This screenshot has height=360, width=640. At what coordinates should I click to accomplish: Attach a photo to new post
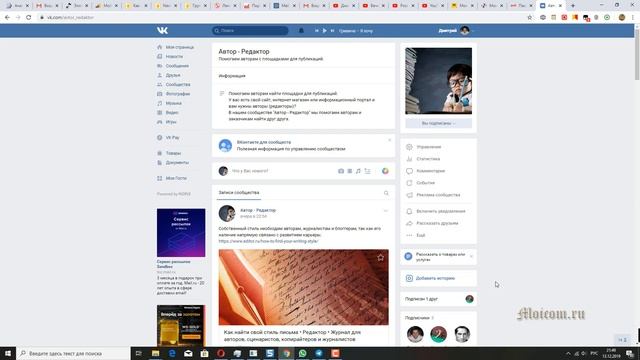[341, 171]
